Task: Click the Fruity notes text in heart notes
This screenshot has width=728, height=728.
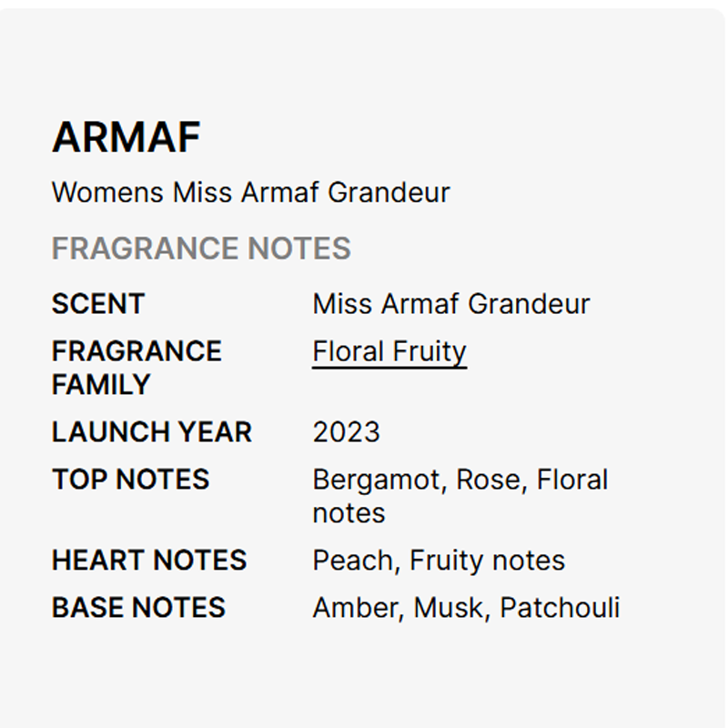Action: coord(487,561)
